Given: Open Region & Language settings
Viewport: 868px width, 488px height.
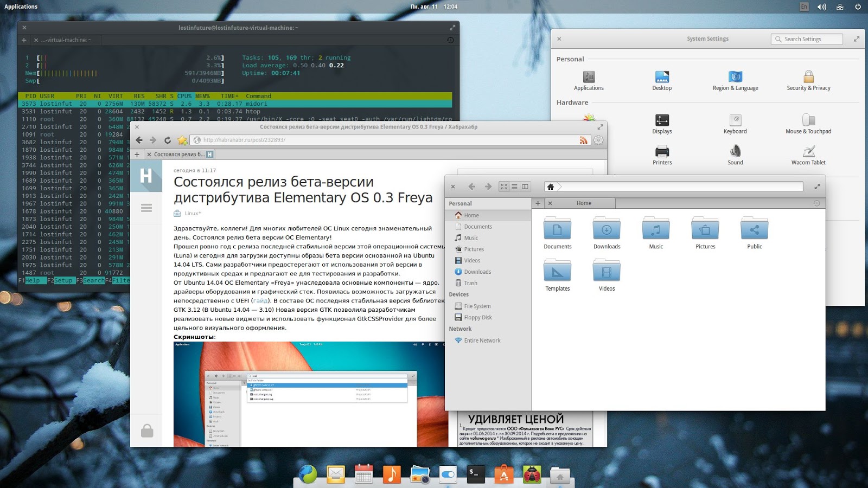Looking at the screenshot, I should [735, 80].
